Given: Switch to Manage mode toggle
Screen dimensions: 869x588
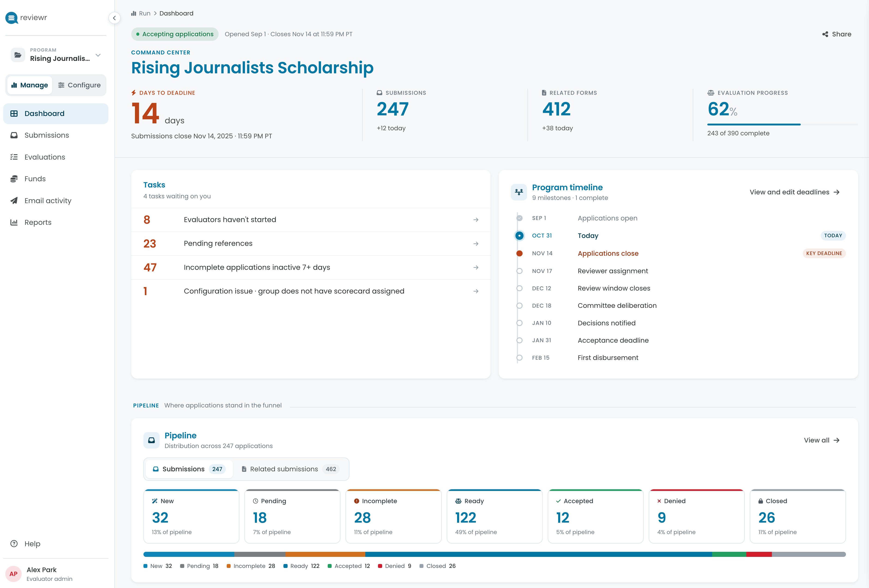Looking at the screenshot, I should (30, 85).
